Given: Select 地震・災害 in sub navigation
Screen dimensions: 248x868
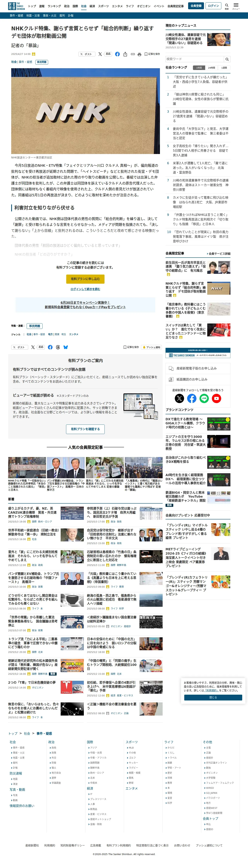Looking at the screenshot, I should 33,15.
